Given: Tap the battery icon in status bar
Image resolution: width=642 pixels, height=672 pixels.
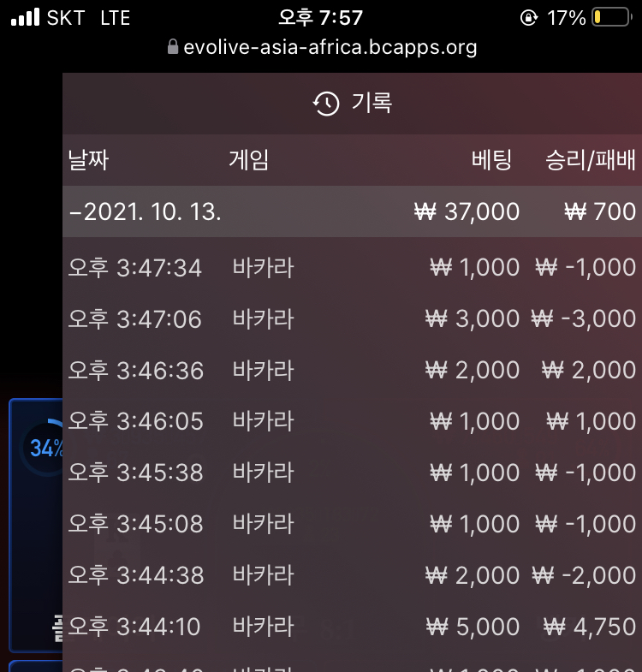Looking at the screenshot, I should 612,18.
